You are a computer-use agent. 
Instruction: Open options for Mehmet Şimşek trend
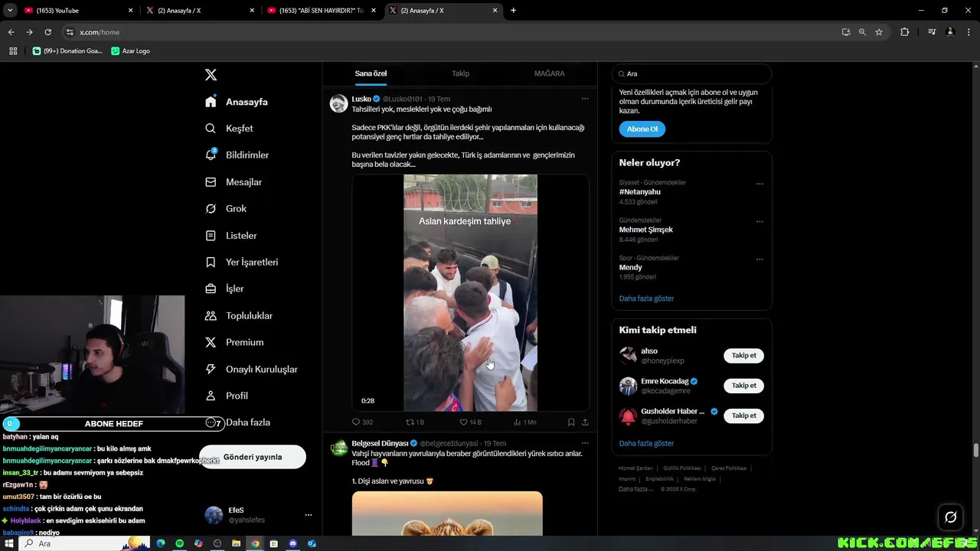759,222
